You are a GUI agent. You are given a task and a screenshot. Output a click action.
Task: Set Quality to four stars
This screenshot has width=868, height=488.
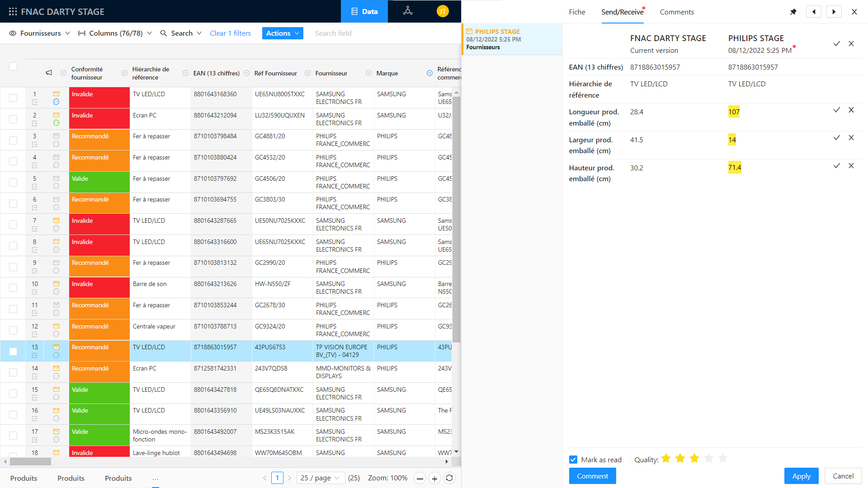708,459
